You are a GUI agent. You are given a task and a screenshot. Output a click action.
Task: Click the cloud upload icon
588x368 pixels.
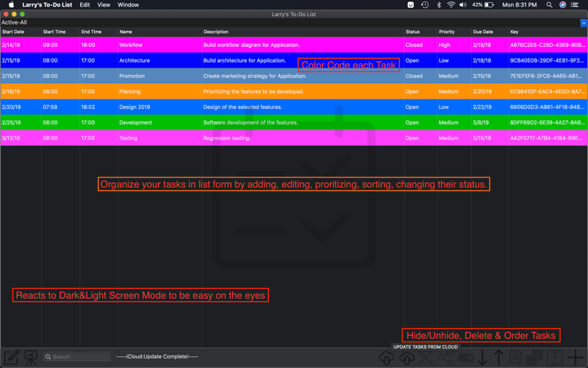click(x=406, y=358)
